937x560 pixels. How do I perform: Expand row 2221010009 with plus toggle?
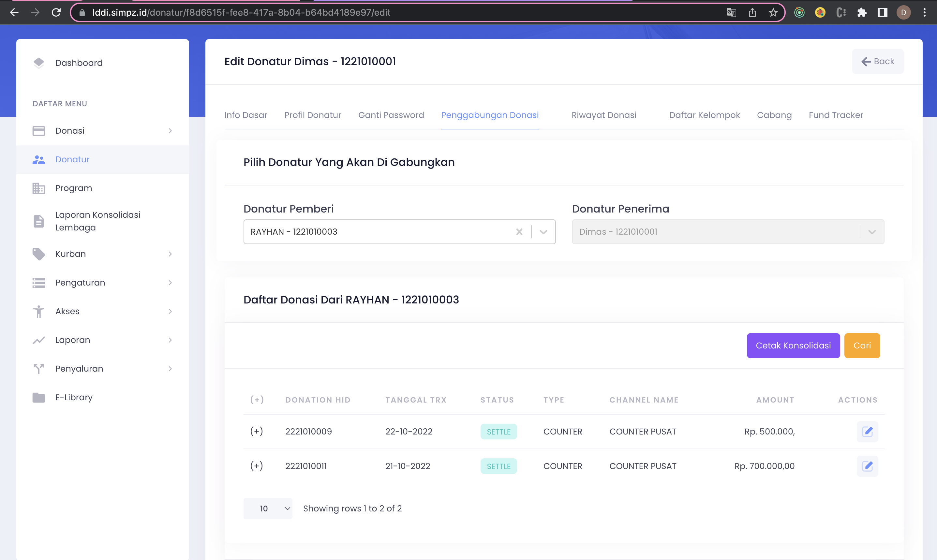tap(257, 431)
